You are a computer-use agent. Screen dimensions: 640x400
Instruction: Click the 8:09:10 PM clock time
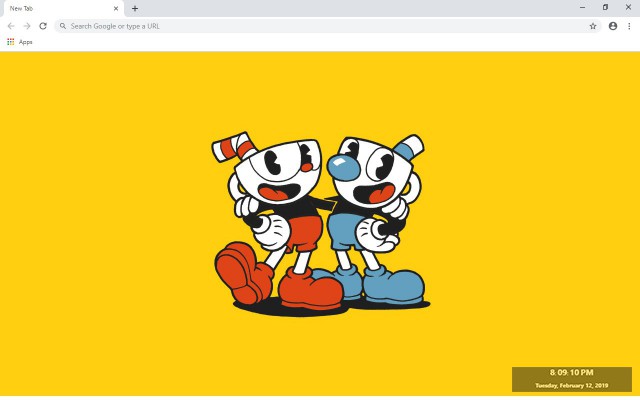pos(571,372)
